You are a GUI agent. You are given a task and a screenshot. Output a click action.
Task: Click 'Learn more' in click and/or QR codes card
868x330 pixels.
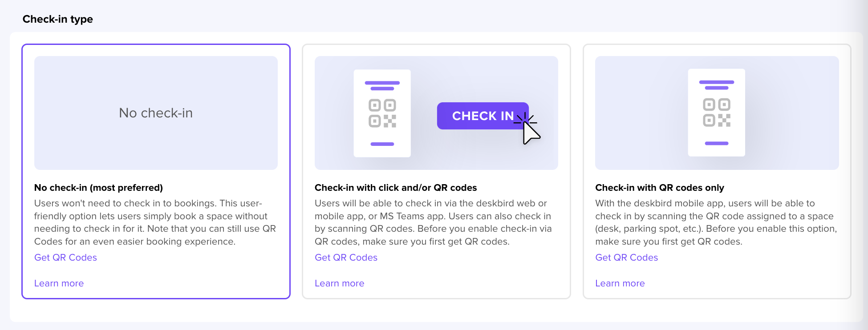(x=339, y=283)
